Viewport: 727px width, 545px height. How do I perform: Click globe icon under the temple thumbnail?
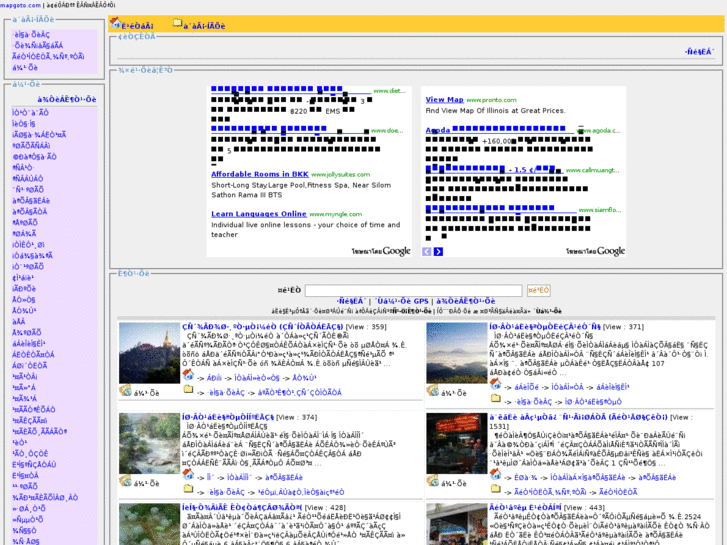tap(125, 392)
